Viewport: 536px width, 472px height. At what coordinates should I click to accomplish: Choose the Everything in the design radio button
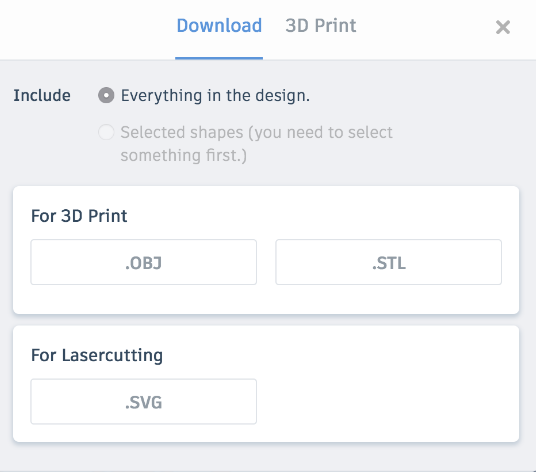point(106,95)
